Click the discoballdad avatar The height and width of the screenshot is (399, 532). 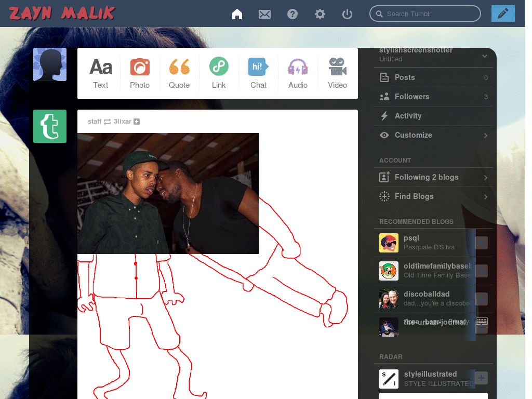click(389, 299)
